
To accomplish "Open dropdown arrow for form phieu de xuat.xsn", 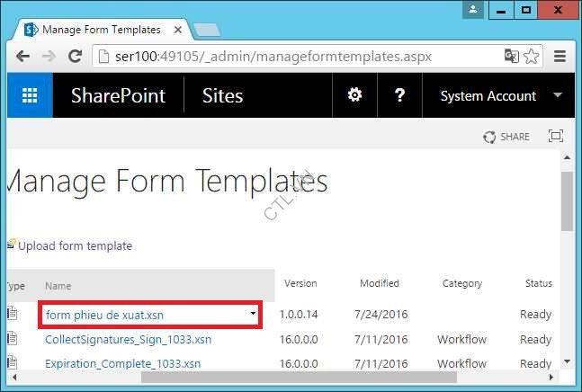I will 254,315.
